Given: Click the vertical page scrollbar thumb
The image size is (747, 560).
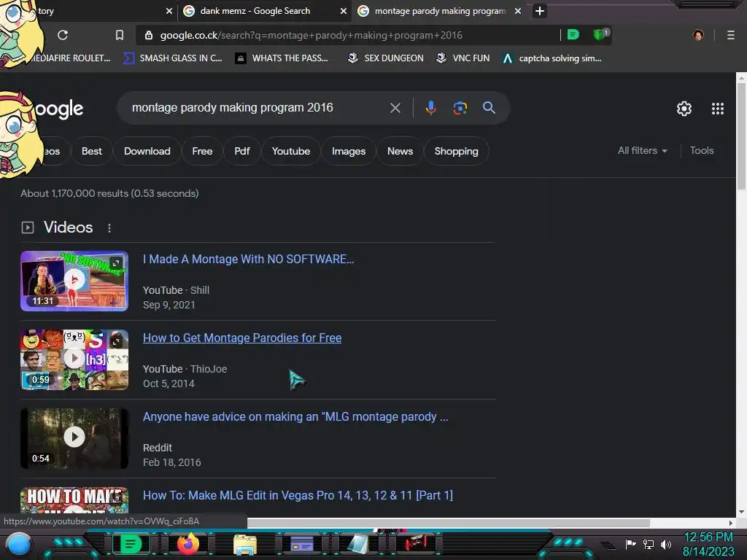Looking at the screenshot, I should (741, 136).
